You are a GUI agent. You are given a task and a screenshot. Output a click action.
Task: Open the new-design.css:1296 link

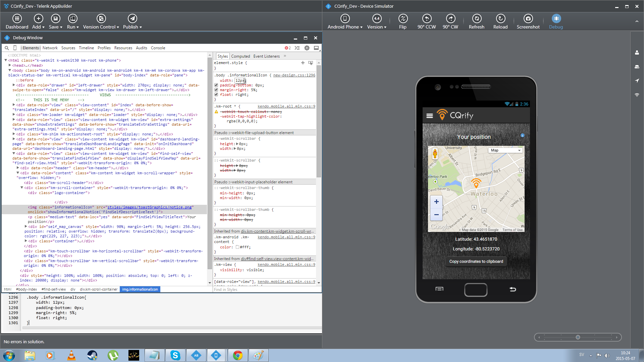(294, 75)
